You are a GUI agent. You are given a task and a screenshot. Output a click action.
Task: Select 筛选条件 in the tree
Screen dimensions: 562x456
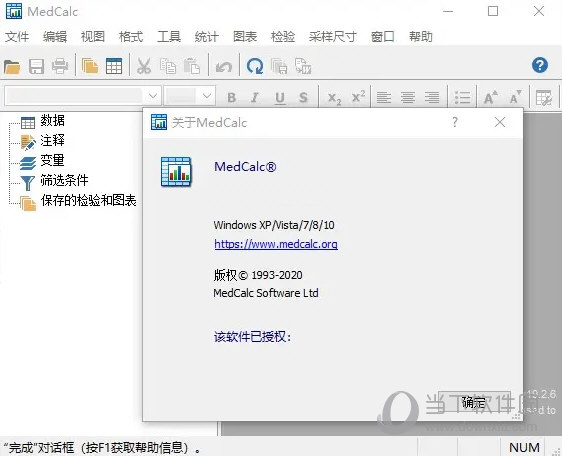coord(64,180)
